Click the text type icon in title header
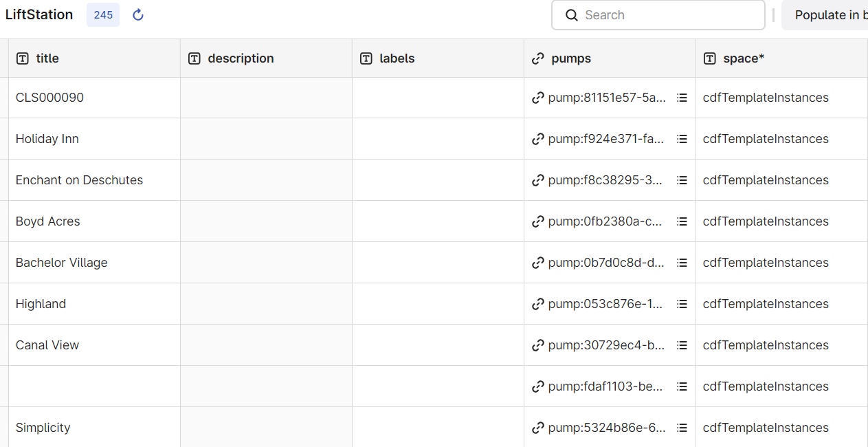The width and height of the screenshot is (868, 447). [x=23, y=58]
